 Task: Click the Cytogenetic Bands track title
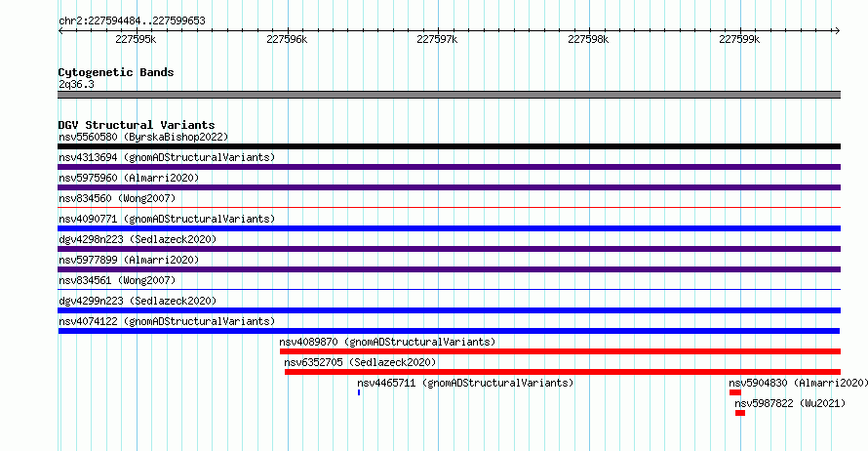coord(116,72)
